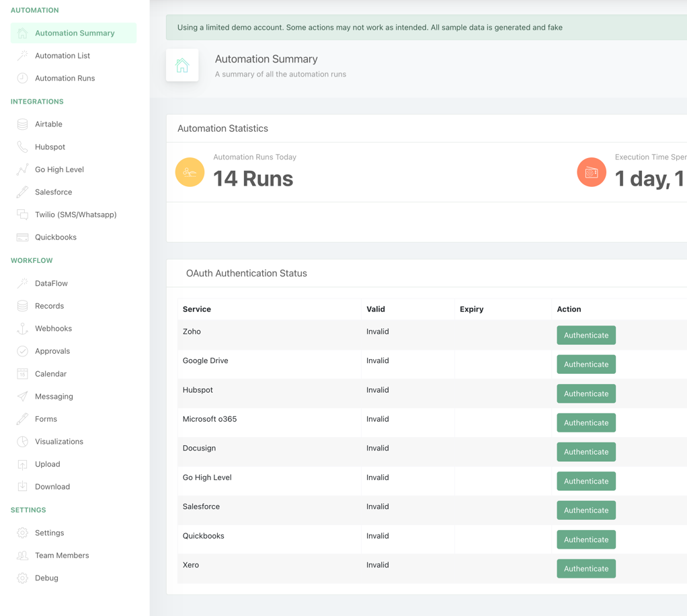Screen dimensions: 687x616
Task: Go to Automation Runs page
Action: point(65,78)
